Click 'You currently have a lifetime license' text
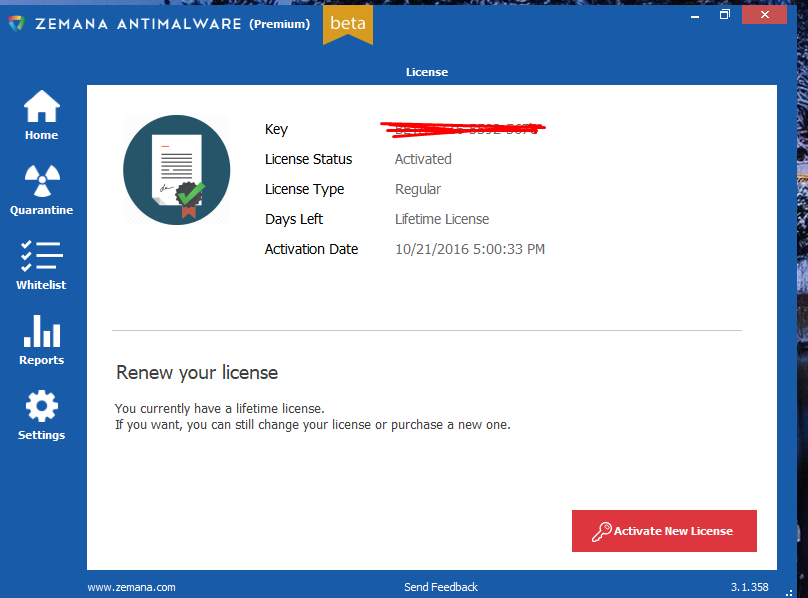This screenshot has width=808, height=598. (x=220, y=409)
